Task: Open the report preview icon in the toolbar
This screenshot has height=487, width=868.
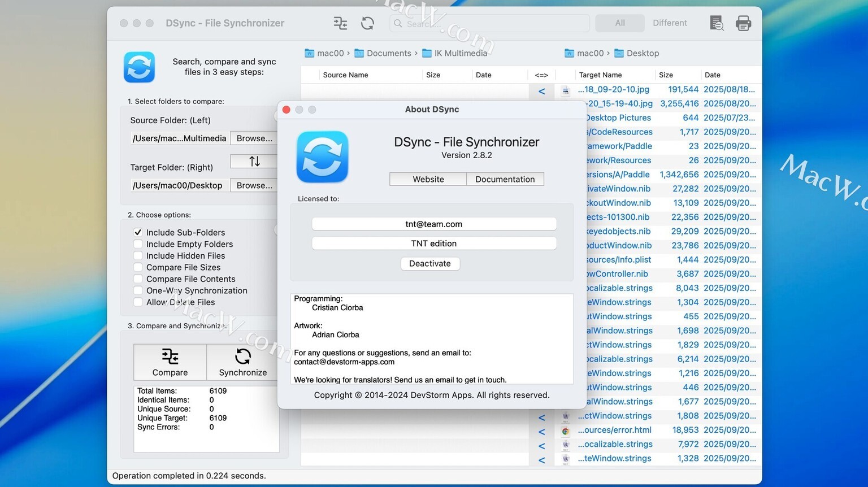Action: (717, 23)
